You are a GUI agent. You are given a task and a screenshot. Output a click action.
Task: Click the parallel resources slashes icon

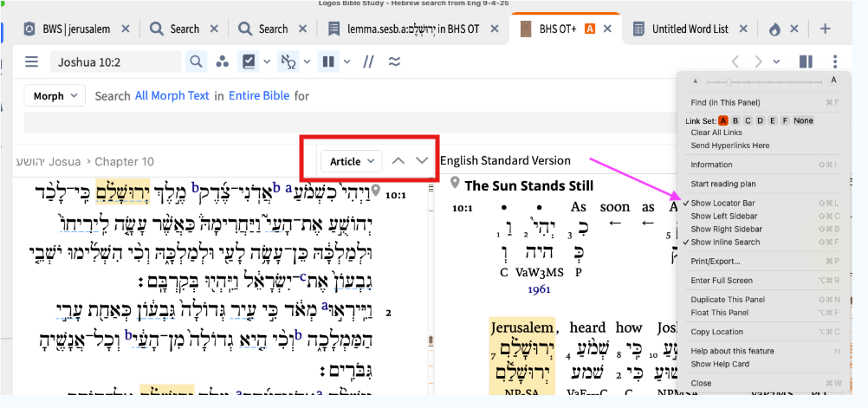click(368, 62)
